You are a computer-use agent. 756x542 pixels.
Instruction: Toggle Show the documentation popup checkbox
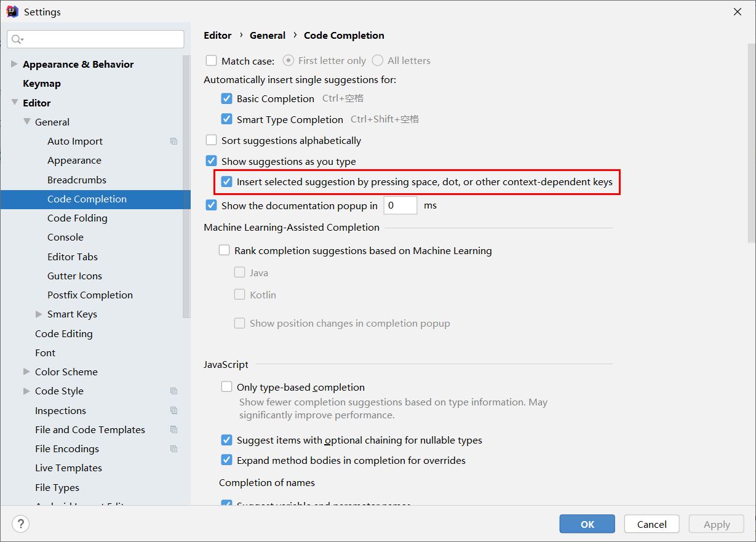click(x=212, y=205)
